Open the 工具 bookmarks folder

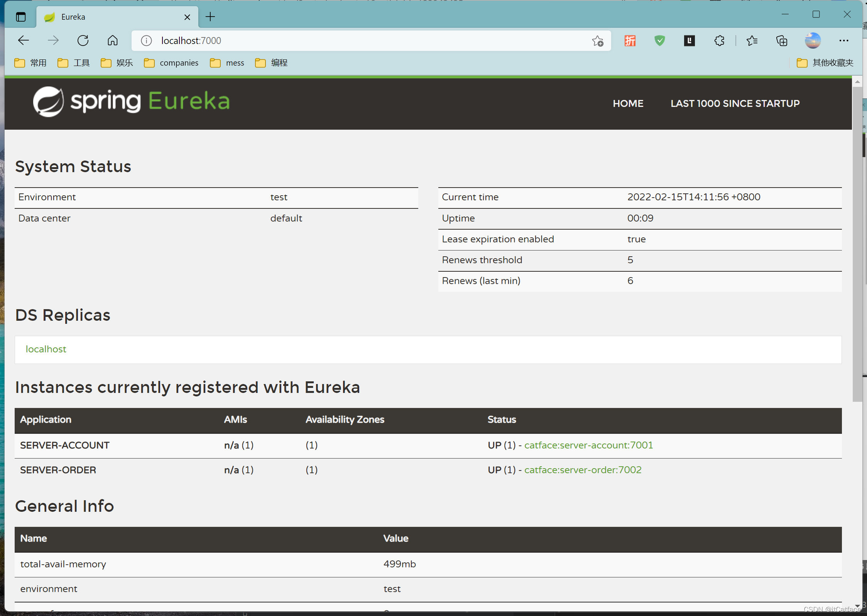tap(74, 63)
